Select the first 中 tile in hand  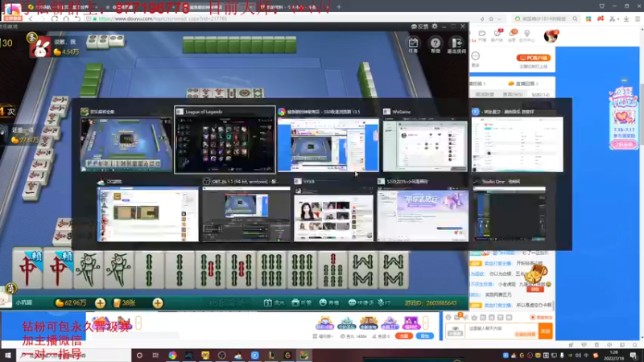click(x=27, y=269)
